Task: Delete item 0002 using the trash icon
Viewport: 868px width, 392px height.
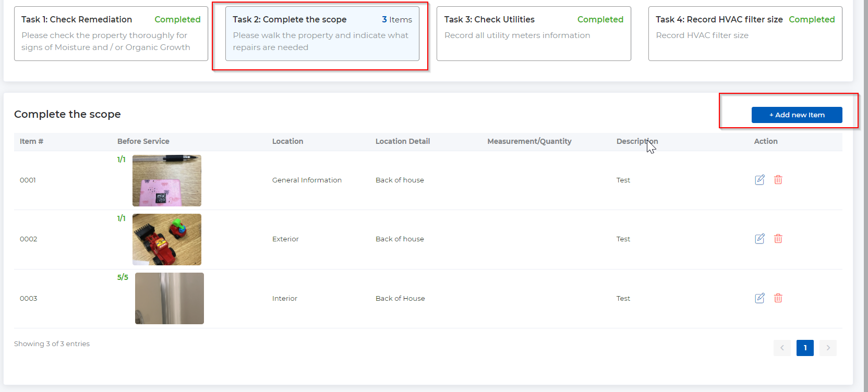Action: pos(778,239)
